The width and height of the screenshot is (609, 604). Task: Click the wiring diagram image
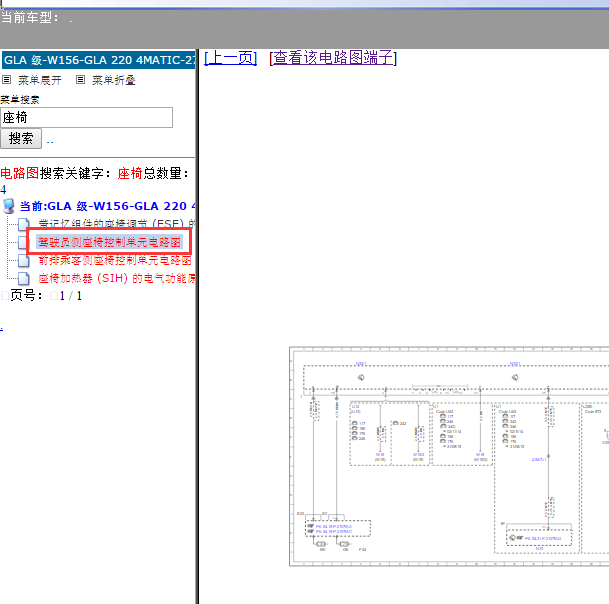coord(449,456)
